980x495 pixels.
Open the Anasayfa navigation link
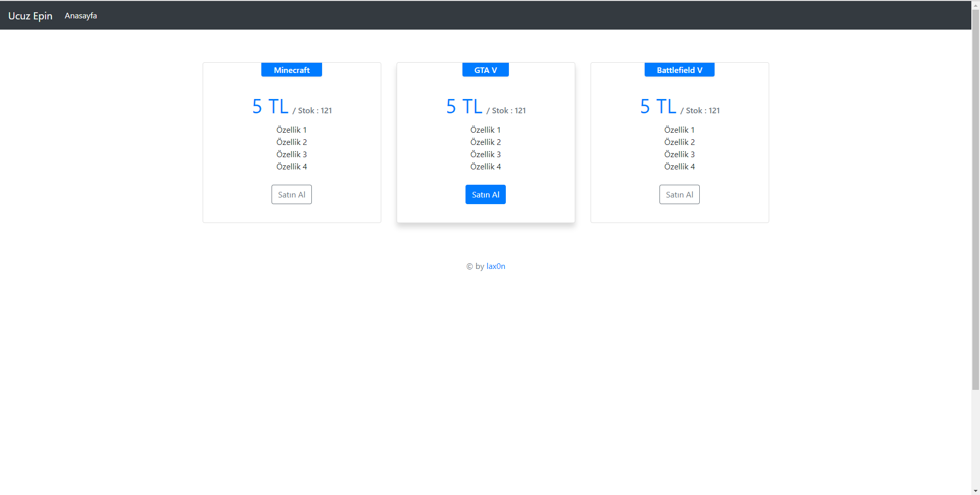(x=81, y=16)
